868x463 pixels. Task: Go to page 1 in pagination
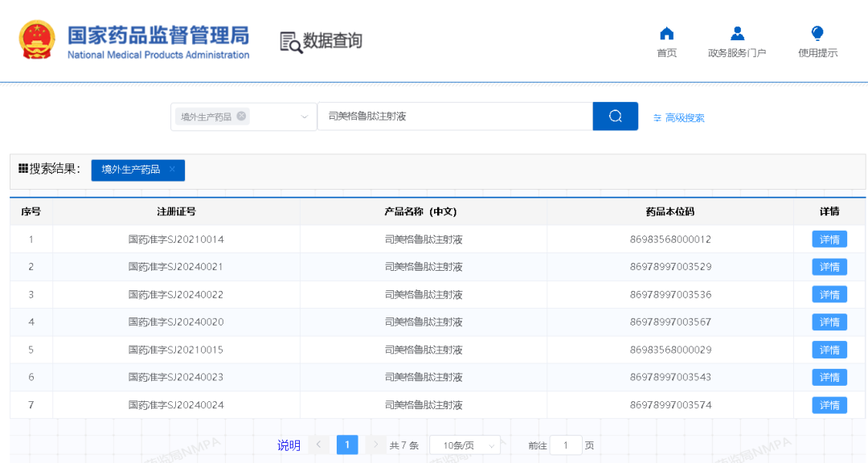coord(347,445)
